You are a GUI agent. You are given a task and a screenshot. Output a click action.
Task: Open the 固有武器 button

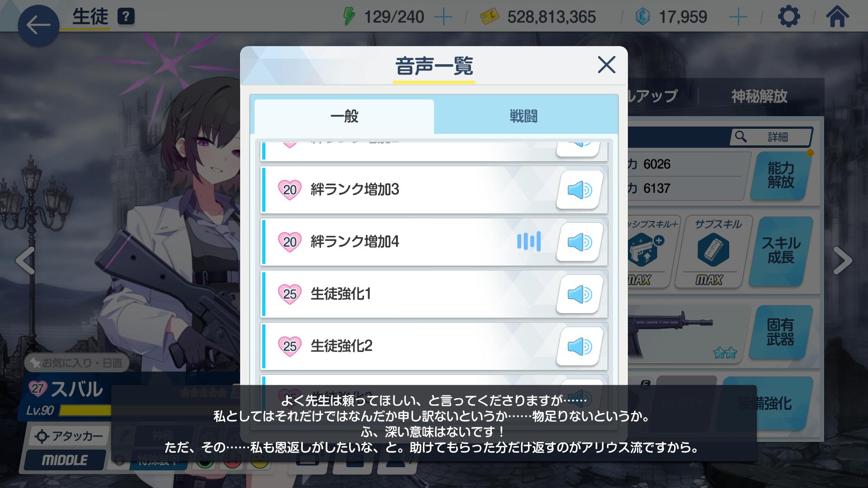(x=781, y=332)
